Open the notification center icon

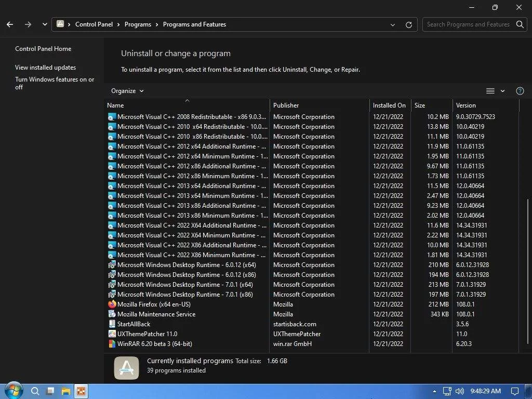pyautogui.click(x=515, y=391)
